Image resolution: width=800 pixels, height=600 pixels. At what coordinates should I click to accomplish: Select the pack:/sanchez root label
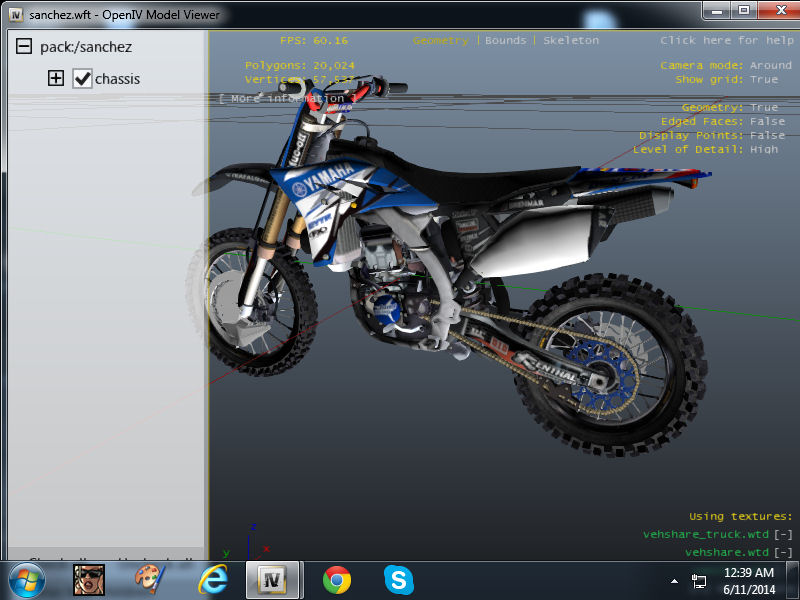pyautogui.click(x=86, y=47)
